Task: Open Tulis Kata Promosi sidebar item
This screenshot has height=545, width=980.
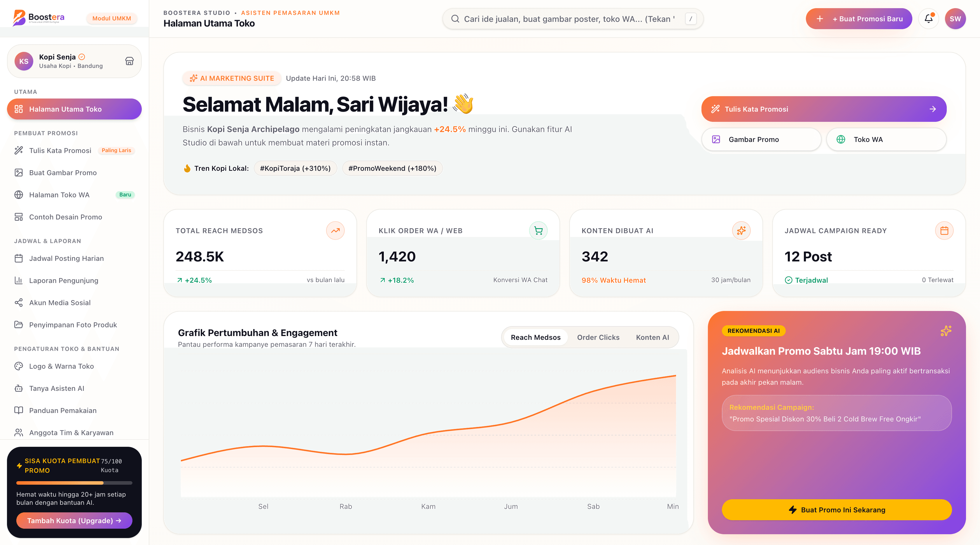Action: [x=74, y=150]
